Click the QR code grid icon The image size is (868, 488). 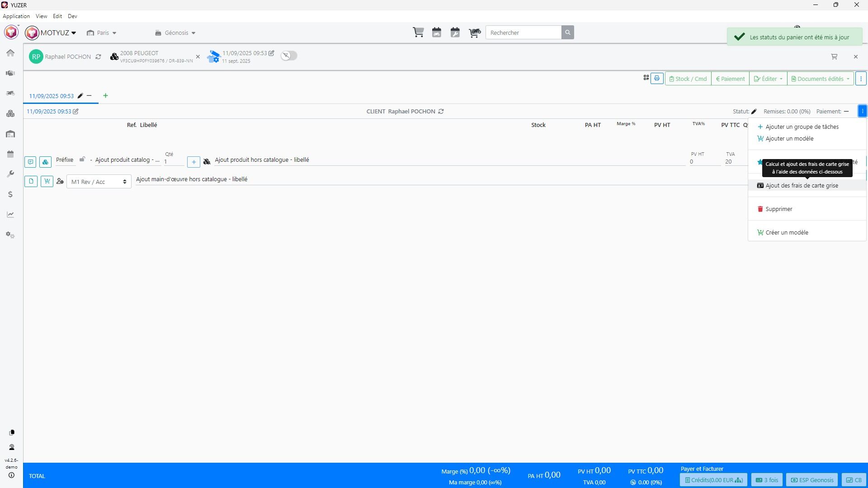click(646, 78)
